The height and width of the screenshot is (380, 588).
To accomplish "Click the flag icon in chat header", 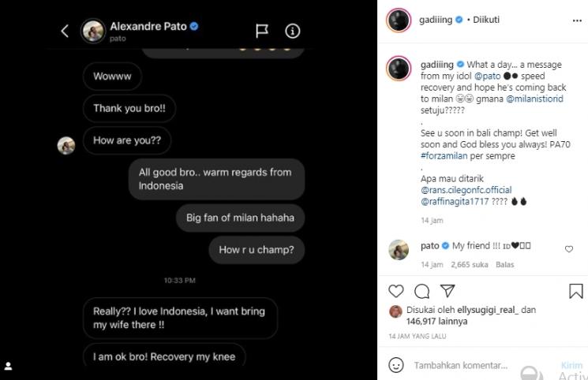I will 262,31.
